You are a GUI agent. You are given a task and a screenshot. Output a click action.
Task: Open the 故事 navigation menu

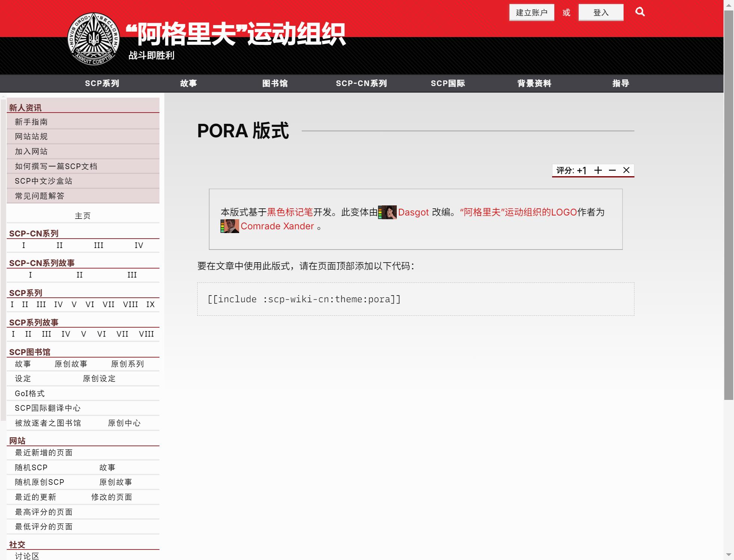click(189, 83)
